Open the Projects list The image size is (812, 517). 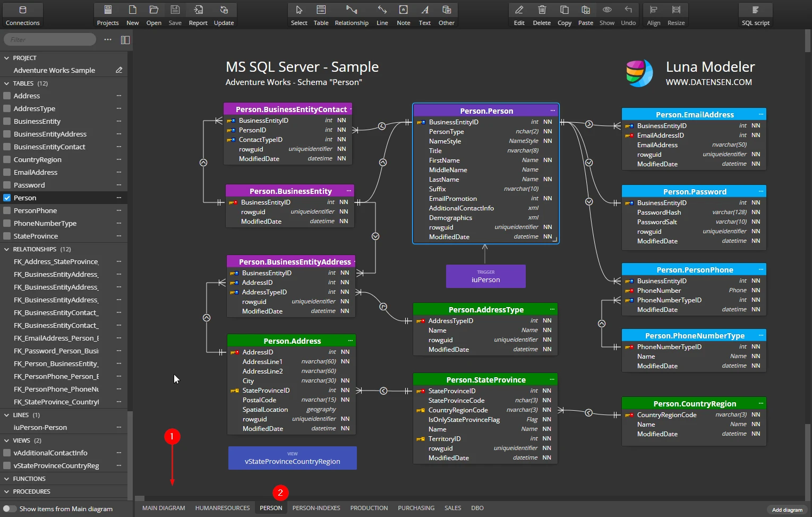[x=108, y=15]
